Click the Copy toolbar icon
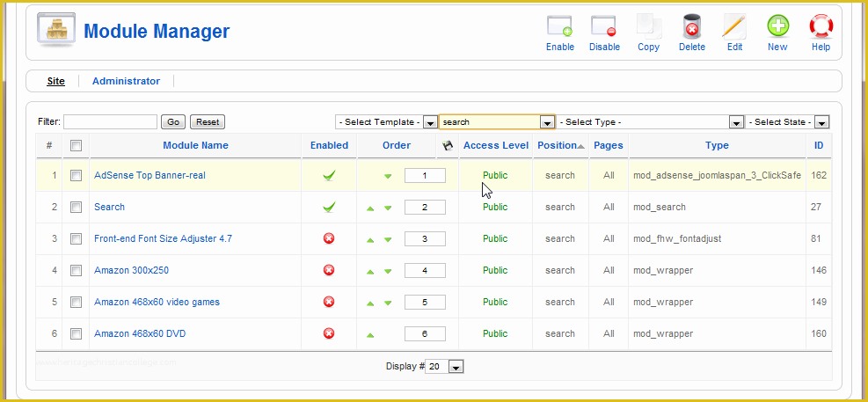Image resolution: width=868 pixels, height=402 pixels. 648,26
